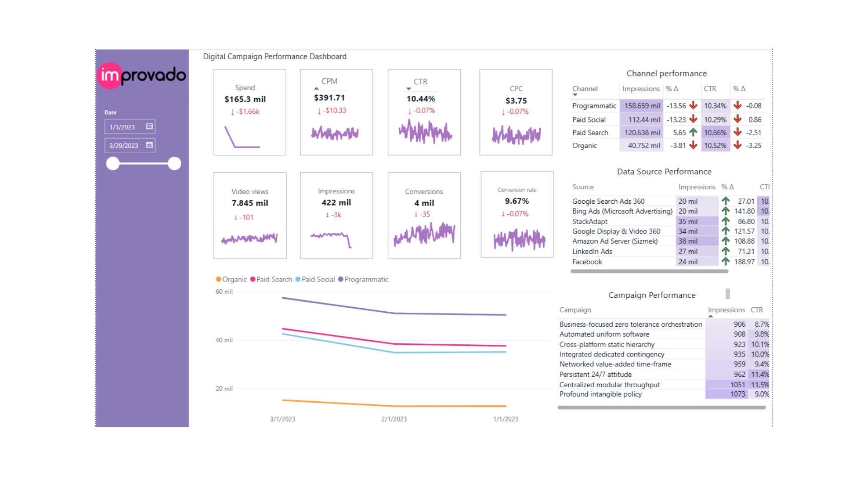
Task: Open the Channel column sort triangle
Action: 575,95
